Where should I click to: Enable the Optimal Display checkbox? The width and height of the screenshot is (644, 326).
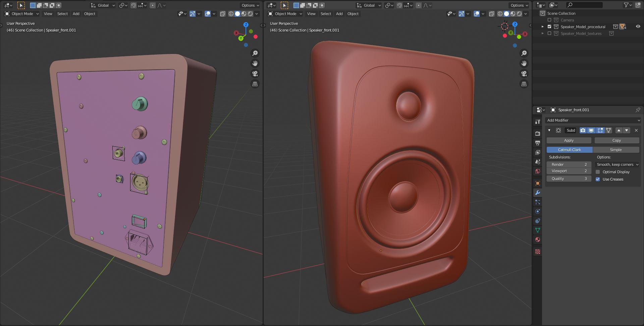[598, 172]
